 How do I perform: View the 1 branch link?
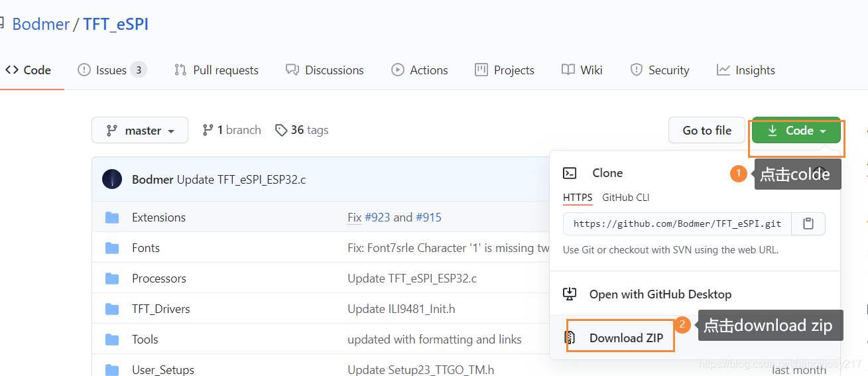pyautogui.click(x=232, y=130)
